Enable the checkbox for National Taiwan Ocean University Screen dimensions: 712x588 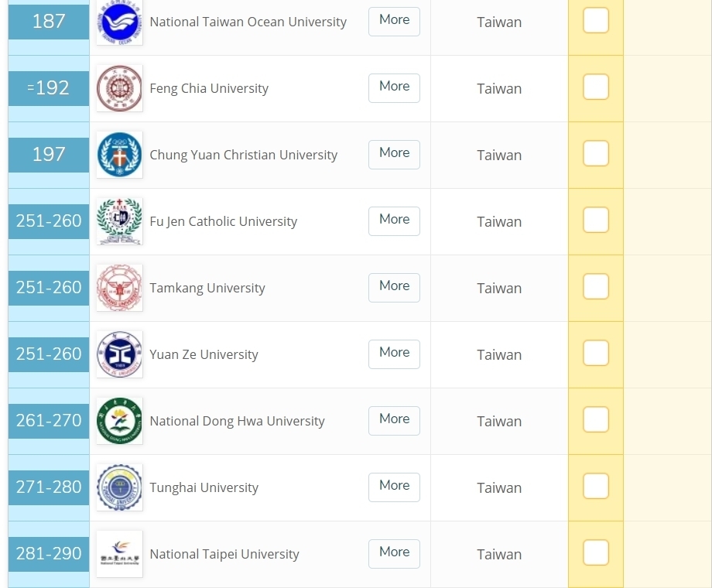[596, 20]
